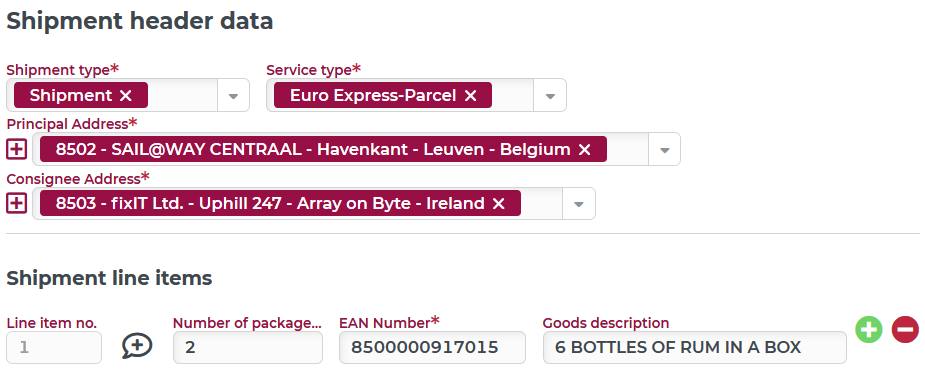Clear the fixIT Ltd. consignee address

(498, 204)
